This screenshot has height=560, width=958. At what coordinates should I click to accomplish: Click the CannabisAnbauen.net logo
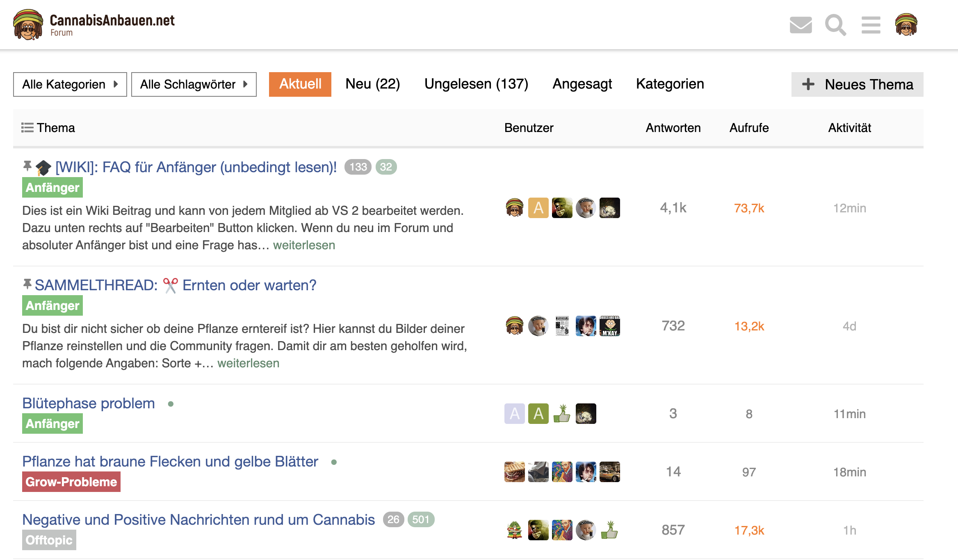point(94,25)
